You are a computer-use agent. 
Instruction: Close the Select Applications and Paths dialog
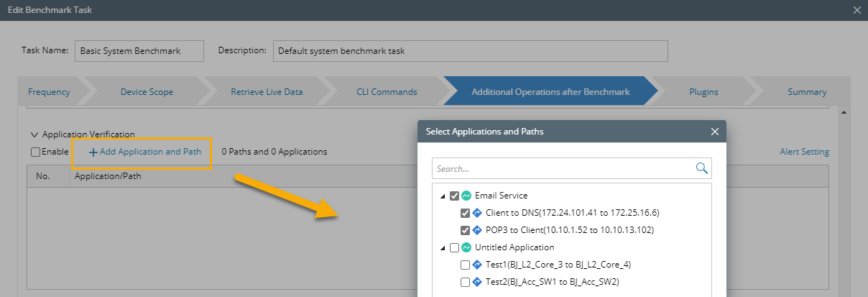click(x=714, y=132)
